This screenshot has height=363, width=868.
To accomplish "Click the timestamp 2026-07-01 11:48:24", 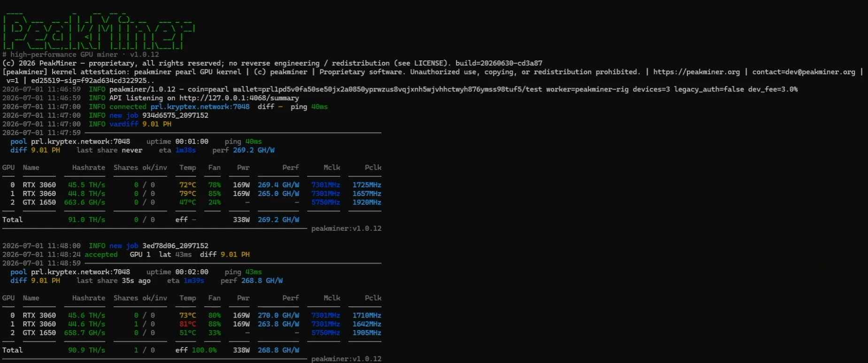I will coord(41,255).
